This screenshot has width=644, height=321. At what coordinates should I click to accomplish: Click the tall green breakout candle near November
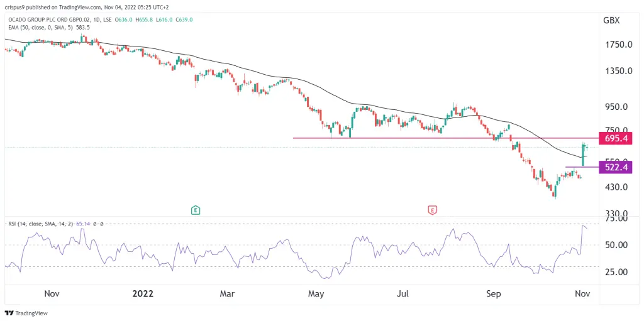click(583, 155)
